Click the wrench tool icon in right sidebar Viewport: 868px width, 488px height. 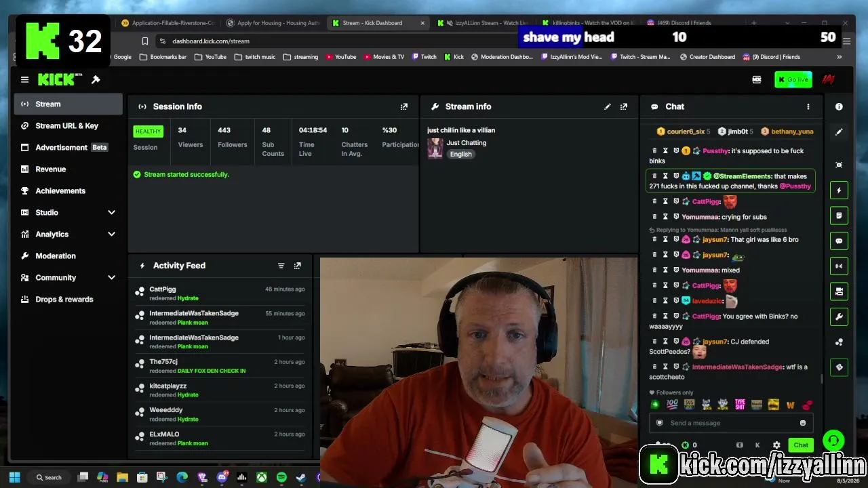point(839,317)
